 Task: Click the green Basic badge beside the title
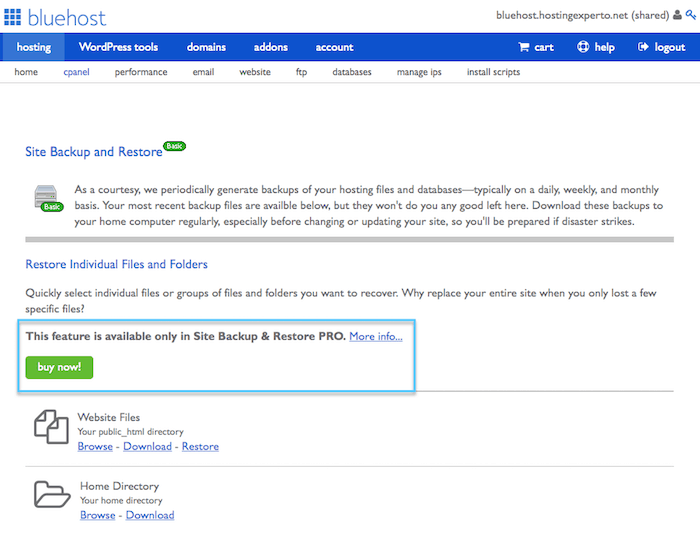[175, 146]
